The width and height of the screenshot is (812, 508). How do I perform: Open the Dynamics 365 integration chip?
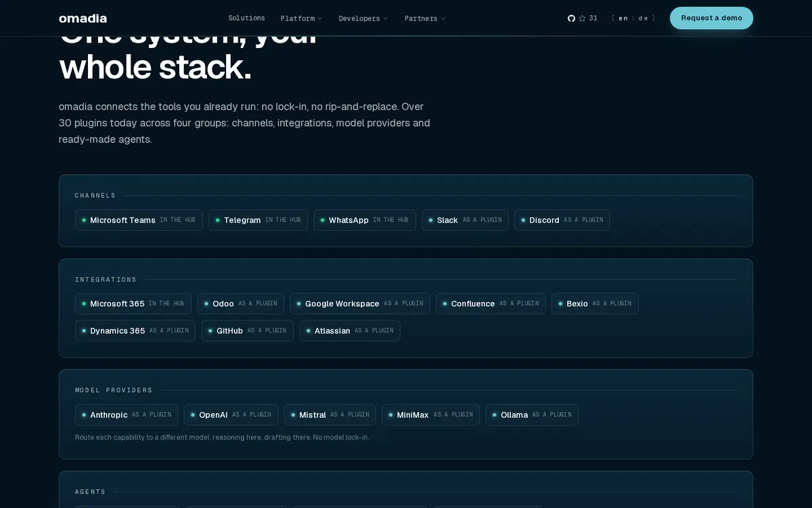[x=135, y=331]
